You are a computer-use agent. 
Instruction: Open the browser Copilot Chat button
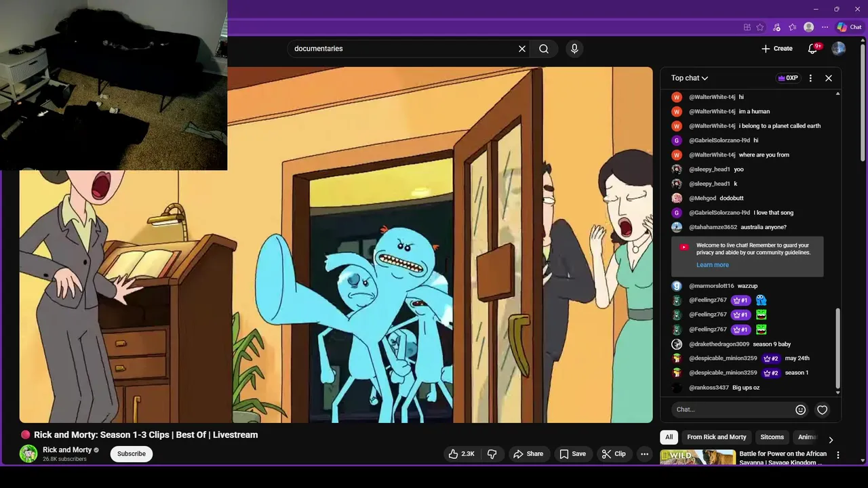[849, 27]
